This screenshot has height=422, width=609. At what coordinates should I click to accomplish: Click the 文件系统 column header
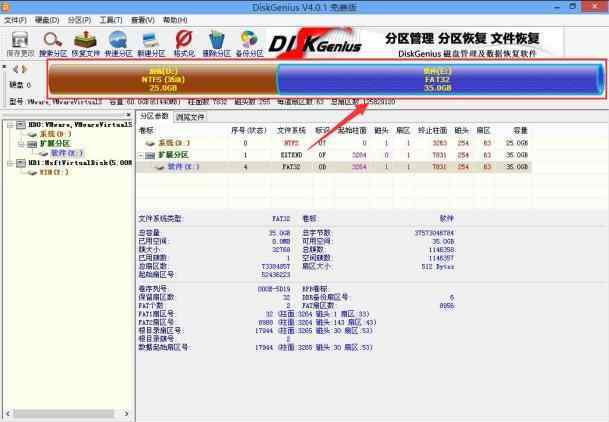[x=291, y=131]
